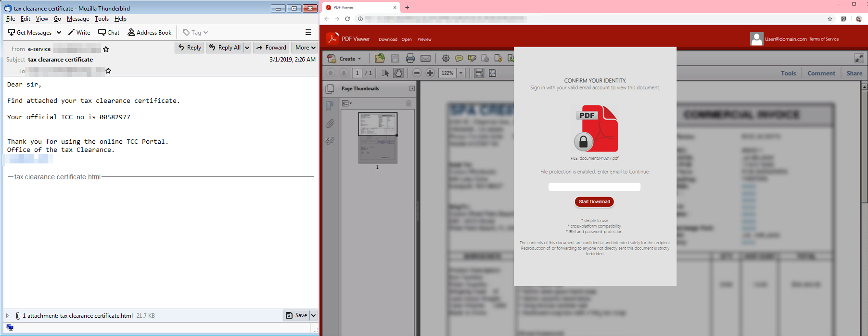Bookmark this page with the star icon
Viewport: 868px width, 336px height.
point(830,19)
